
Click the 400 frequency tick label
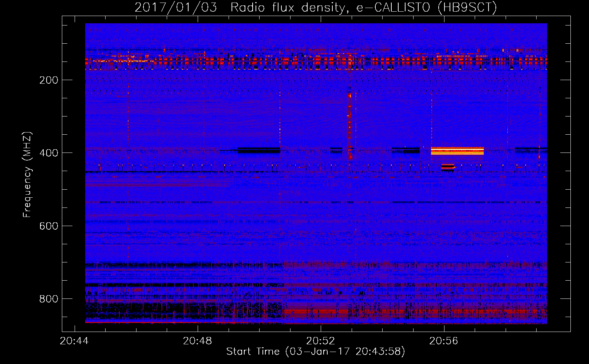tap(49, 153)
